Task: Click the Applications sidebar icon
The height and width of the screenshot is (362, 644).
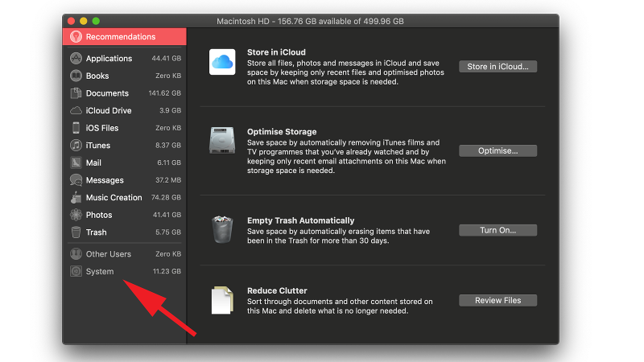Action: click(76, 59)
